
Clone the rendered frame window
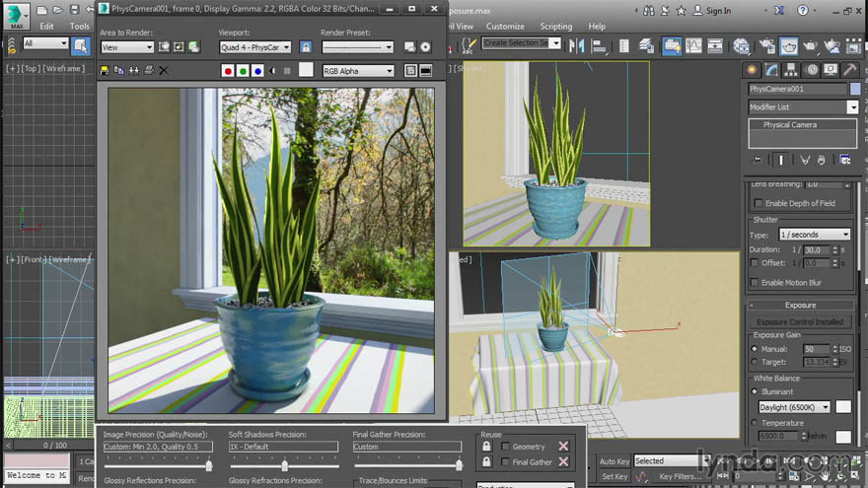coord(134,71)
